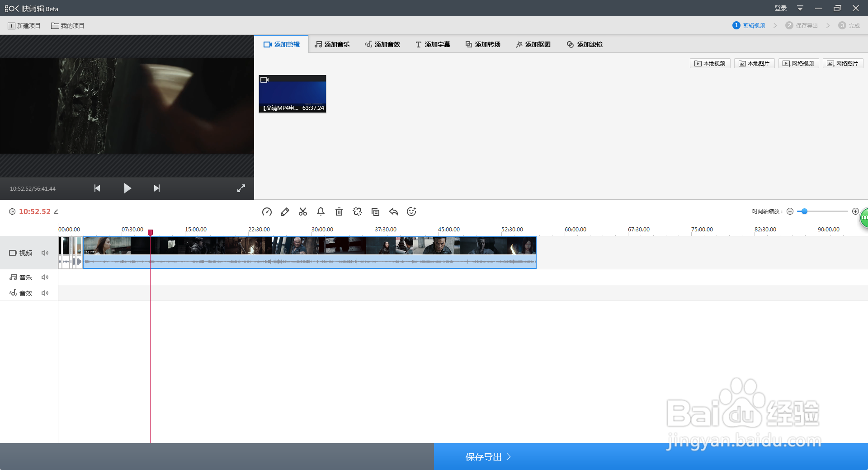Open the title bar dropdown menu

(800, 8)
